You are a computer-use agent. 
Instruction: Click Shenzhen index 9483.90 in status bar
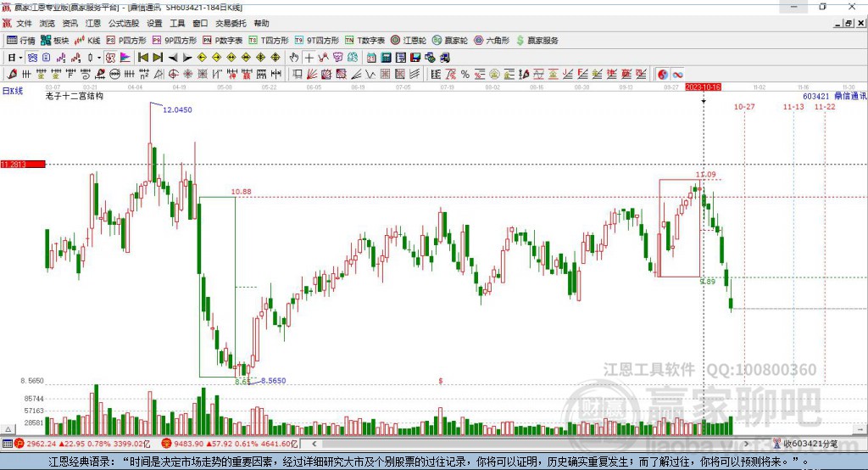coord(188,444)
